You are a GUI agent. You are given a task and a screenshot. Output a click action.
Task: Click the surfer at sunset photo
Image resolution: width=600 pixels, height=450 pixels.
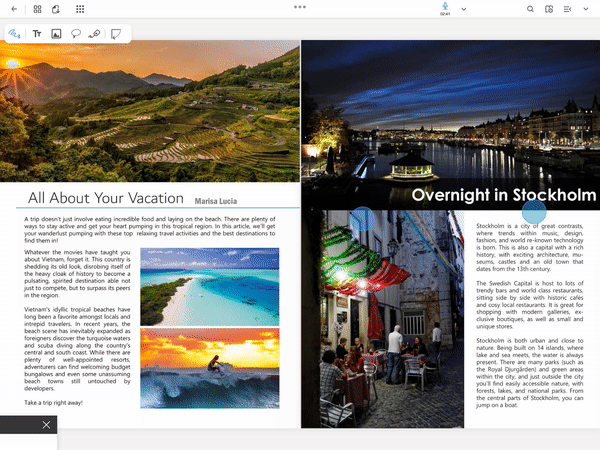click(x=210, y=368)
